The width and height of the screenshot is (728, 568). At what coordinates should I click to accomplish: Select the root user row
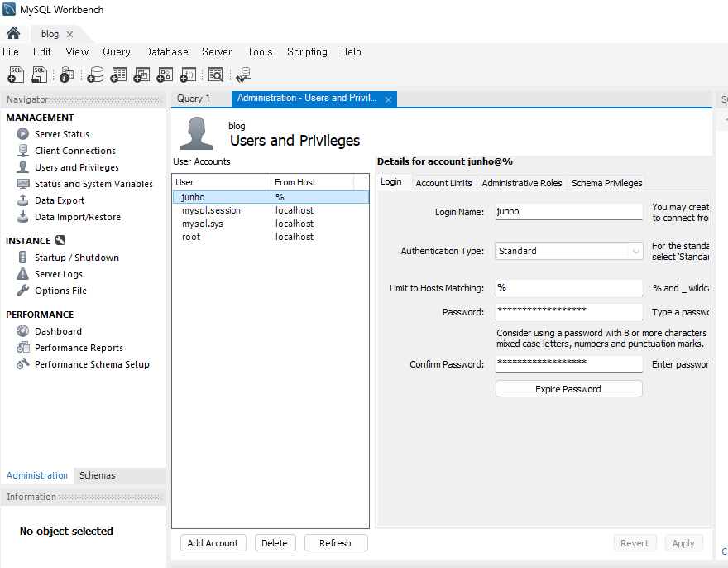tap(271, 237)
